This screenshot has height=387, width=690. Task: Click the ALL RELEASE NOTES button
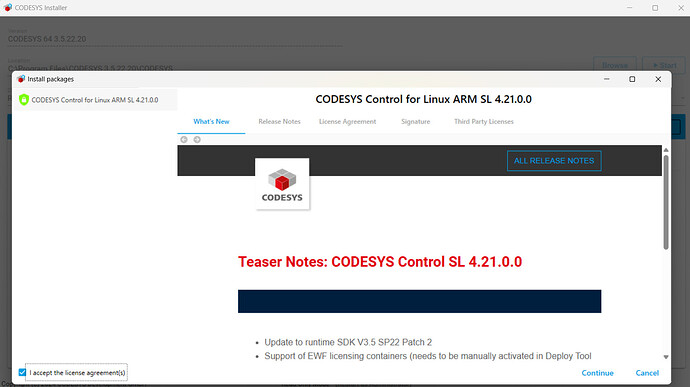tap(554, 161)
